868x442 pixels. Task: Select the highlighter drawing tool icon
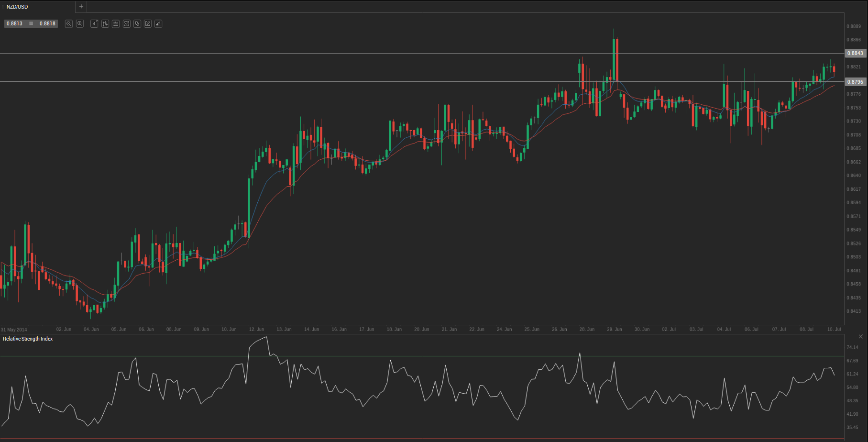point(158,23)
